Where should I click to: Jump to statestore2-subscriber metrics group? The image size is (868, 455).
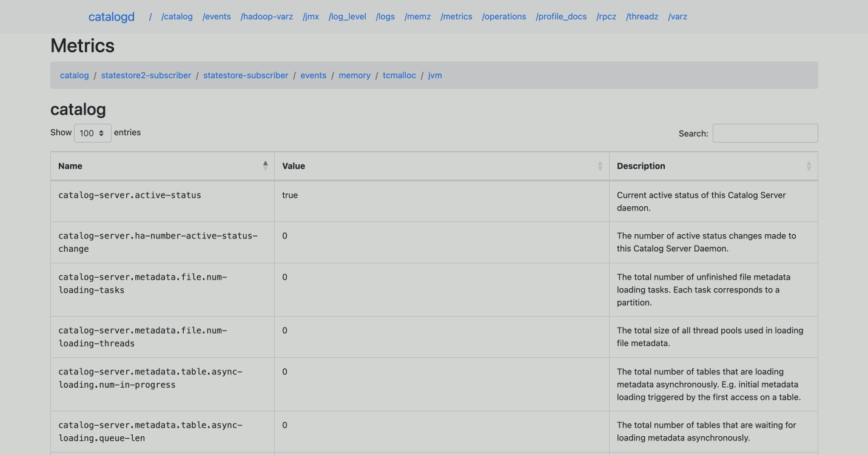coord(146,75)
